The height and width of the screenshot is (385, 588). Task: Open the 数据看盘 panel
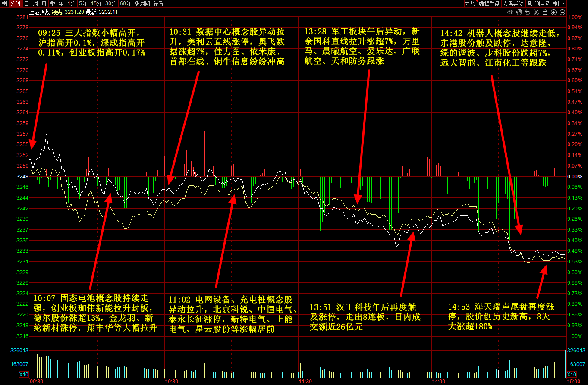click(489, 3)
